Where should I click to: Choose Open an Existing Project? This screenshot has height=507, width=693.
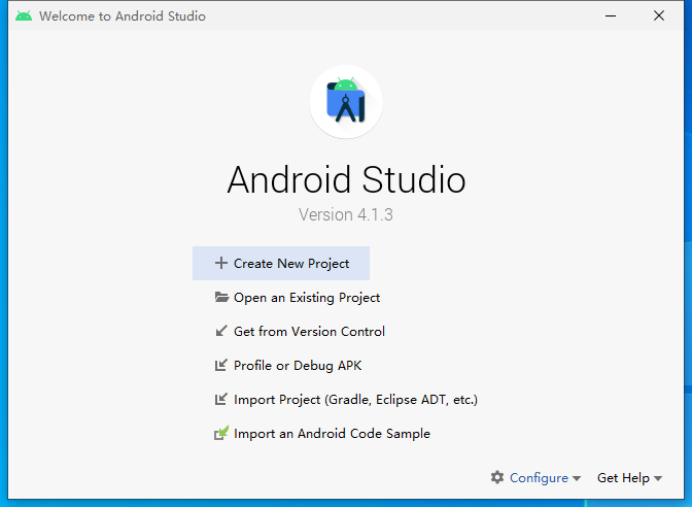pyautogui.click(x=297, y=297)
